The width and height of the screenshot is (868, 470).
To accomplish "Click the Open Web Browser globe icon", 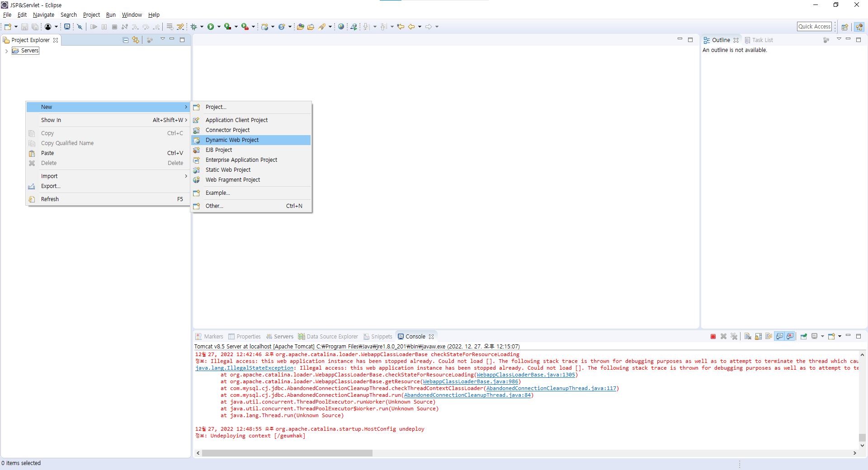I will (341, 27).
